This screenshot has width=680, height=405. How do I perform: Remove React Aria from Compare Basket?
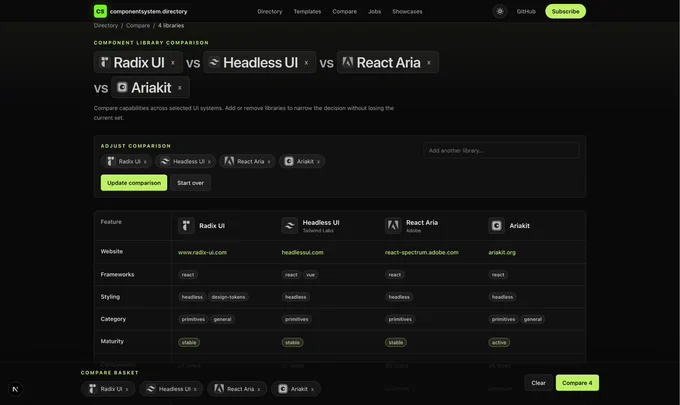point(259,389)
